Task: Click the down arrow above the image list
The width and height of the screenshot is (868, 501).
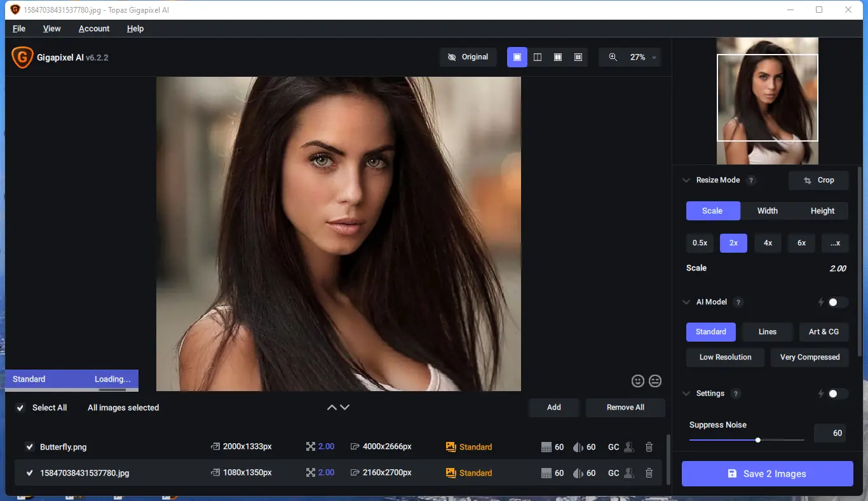Action: [x=345, y=408]
